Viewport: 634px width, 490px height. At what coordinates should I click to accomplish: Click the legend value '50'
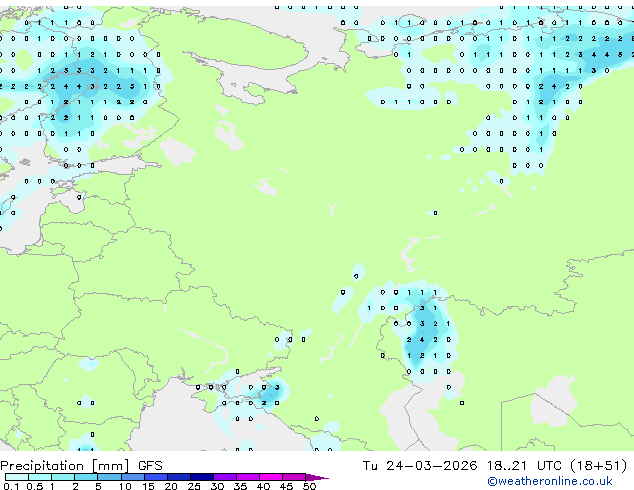(x=309, y=486)
